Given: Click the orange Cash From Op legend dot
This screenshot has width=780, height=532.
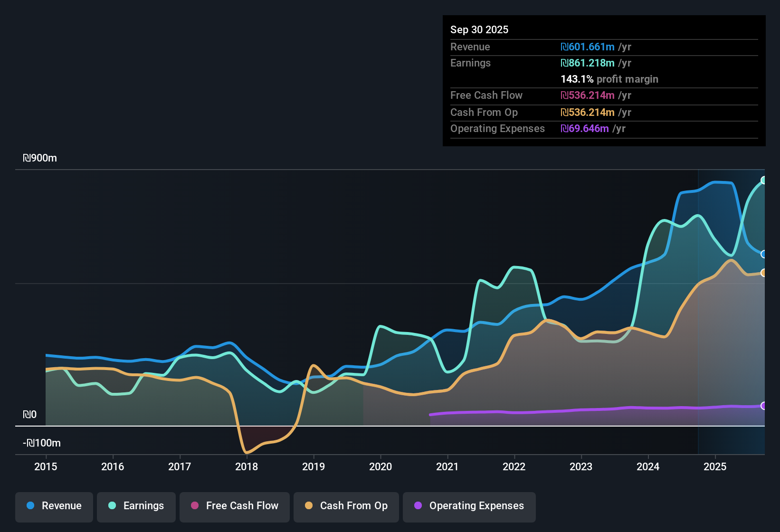Looking at the screenshot, I should point(309,506).
